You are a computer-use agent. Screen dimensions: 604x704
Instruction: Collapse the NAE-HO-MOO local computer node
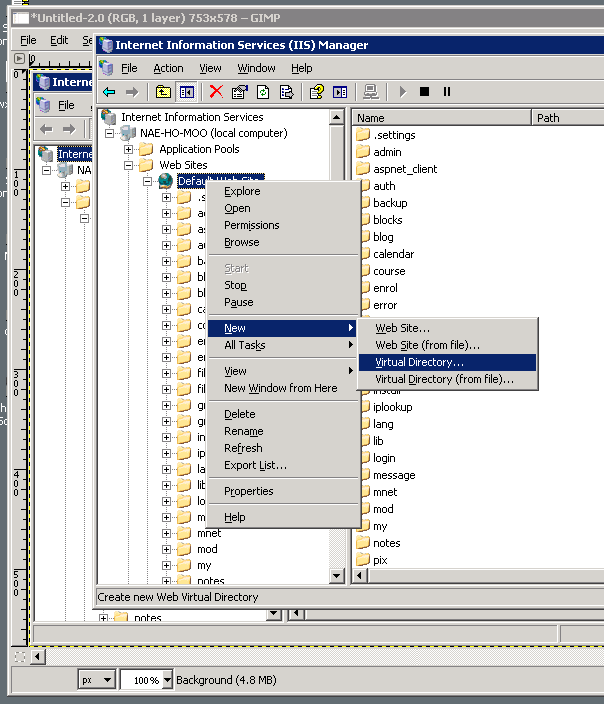[111, 133]
